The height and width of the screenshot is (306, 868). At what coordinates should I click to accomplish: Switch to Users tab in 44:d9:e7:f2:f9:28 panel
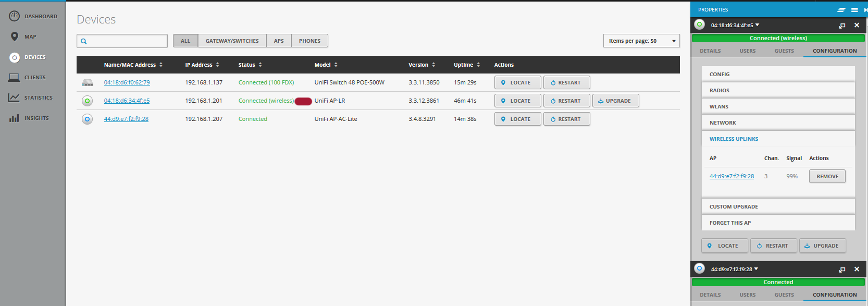[x=747, y=295]
